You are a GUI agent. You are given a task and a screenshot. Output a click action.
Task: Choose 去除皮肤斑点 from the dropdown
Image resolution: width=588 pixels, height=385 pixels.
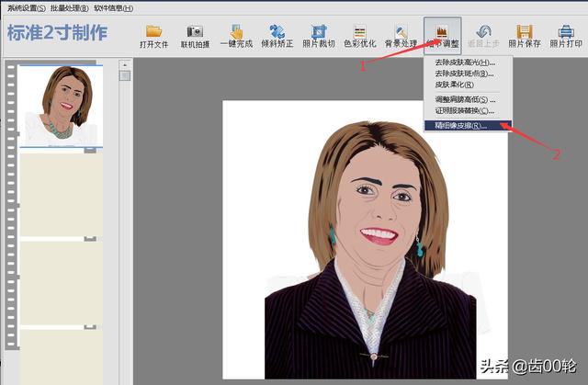(x=464, y=73)
